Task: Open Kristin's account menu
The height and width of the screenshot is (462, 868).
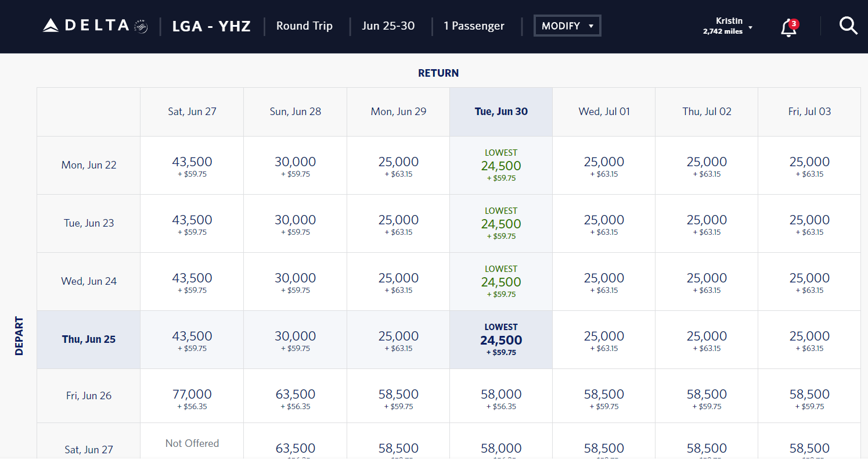Action: (x=727, y=26)
